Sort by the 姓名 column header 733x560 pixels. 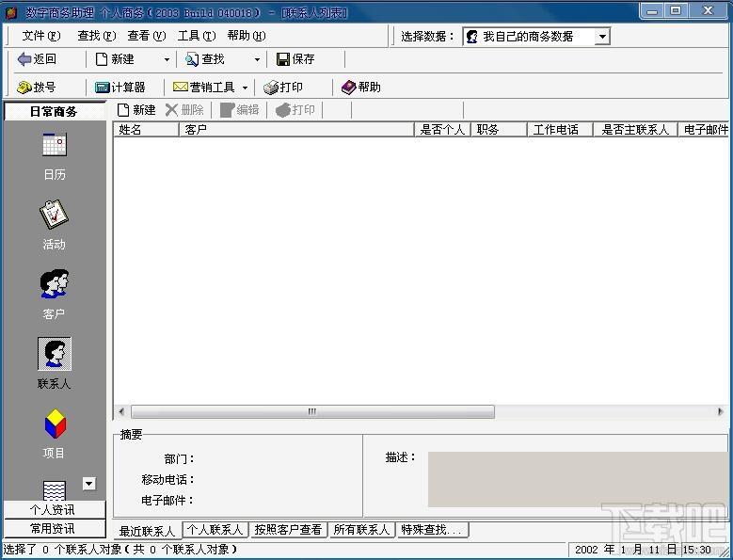click(146, 130)
